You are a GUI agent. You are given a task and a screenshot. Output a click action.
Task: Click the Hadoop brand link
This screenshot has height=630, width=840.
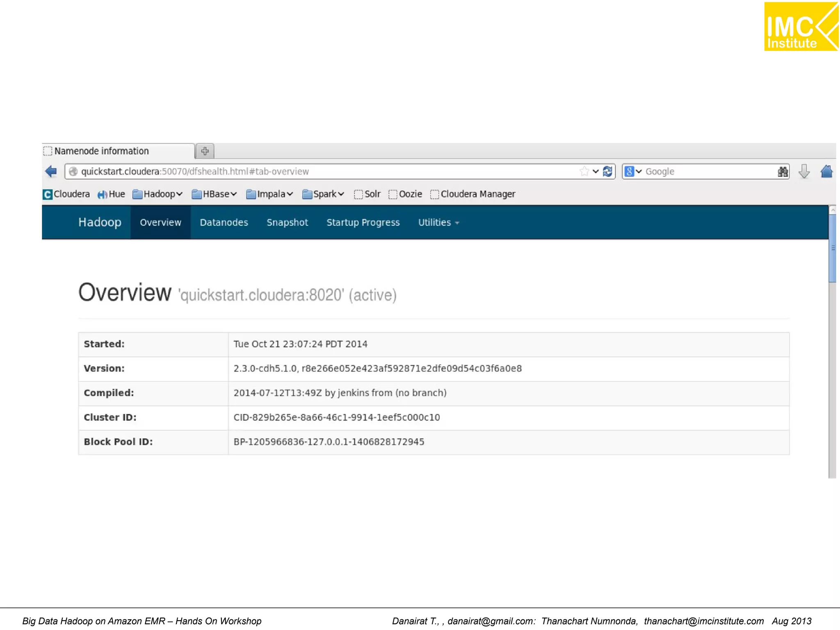pos(100,222)
